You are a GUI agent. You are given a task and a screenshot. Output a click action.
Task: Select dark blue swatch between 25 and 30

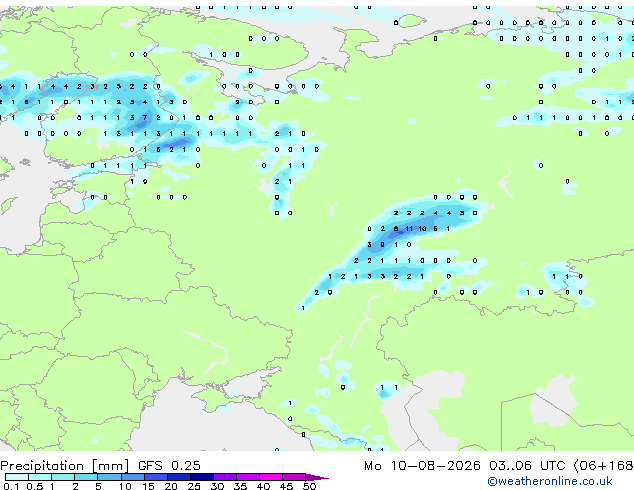pyautogui.click(x=202, y=477)
